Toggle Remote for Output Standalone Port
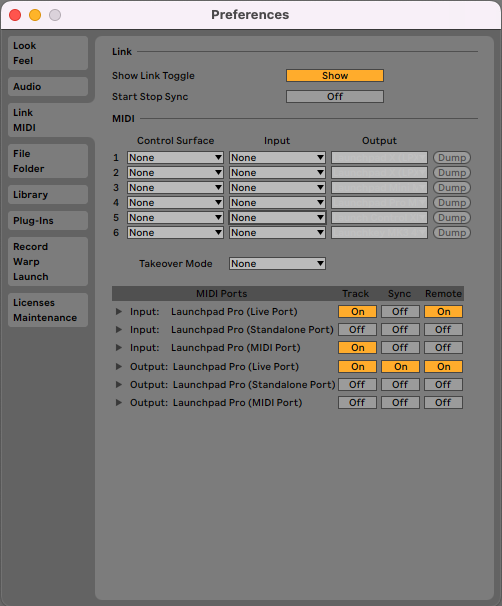Viewport: 502px width, 606px height. [443, 385]
